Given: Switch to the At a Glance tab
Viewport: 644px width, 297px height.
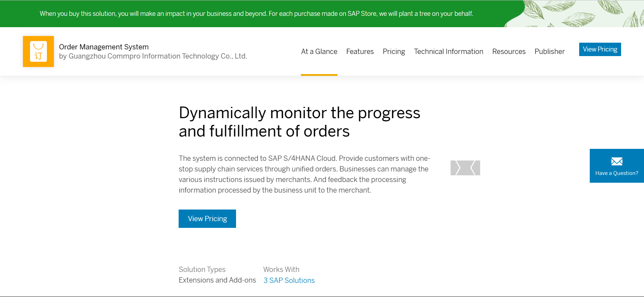Looking at the screenshot, I should pyautogui.click(x=319, y=51).
